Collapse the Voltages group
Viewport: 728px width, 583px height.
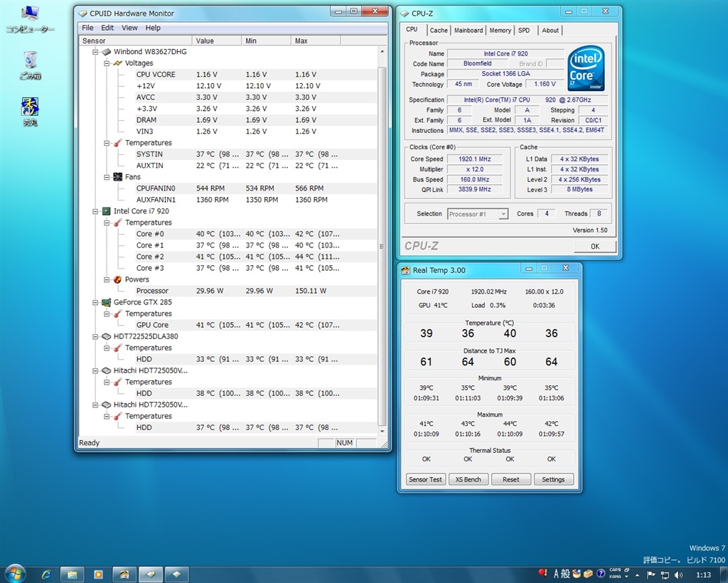coord(107,63)
